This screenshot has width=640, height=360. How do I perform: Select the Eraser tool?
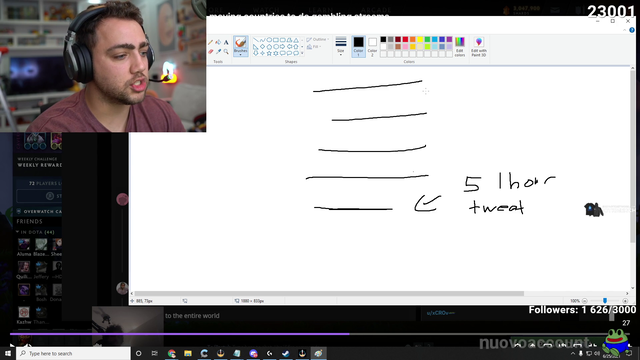pyautogui.click(x=211, y=51)
